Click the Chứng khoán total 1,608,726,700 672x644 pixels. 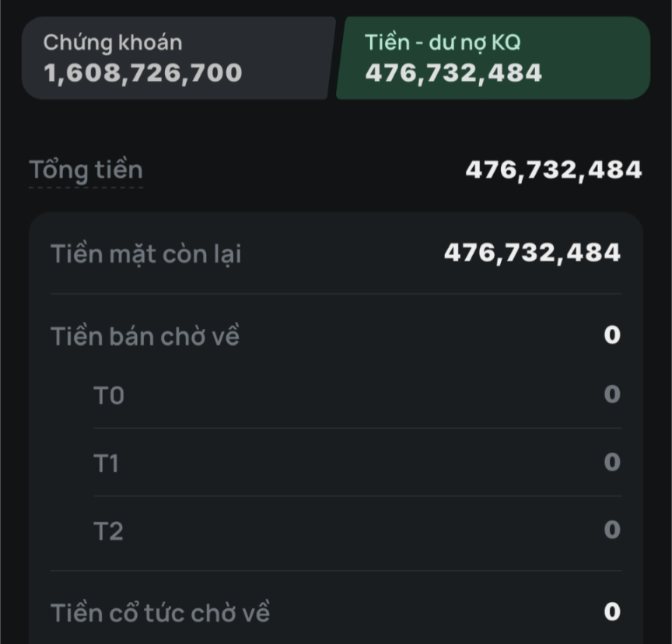pyautogui.click(x=143, y=73)
